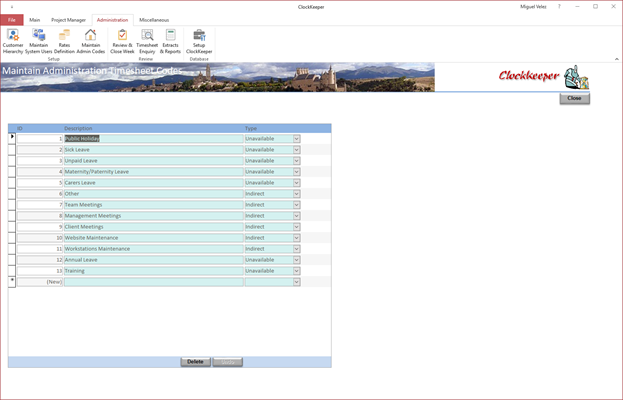The width and height of the screenshot is (623, 400).
Task: Click the Client Meetings description field
Action: (x=154, y=227)
